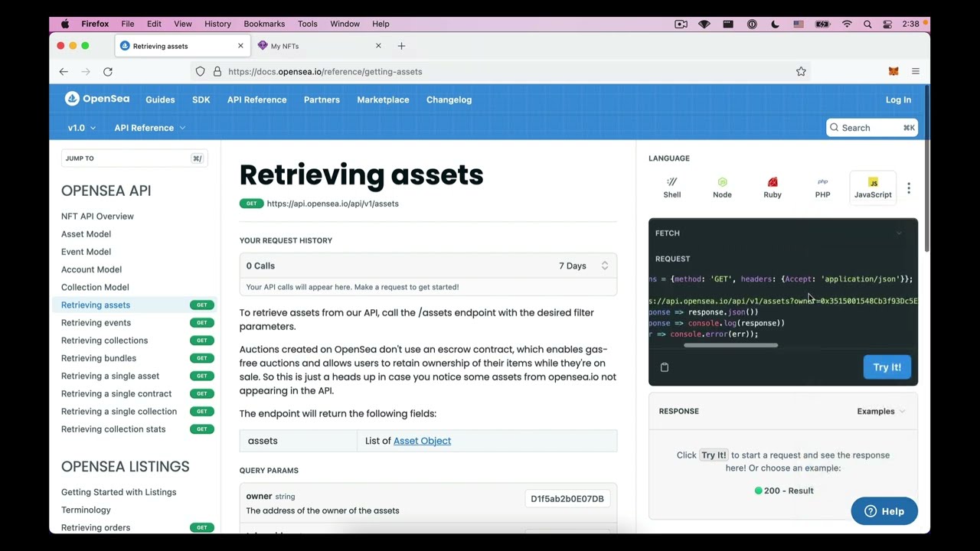Viewport: 980px width, 551px height.
Task: Open Getting Started with Listings page
Action: click(119, 492)
